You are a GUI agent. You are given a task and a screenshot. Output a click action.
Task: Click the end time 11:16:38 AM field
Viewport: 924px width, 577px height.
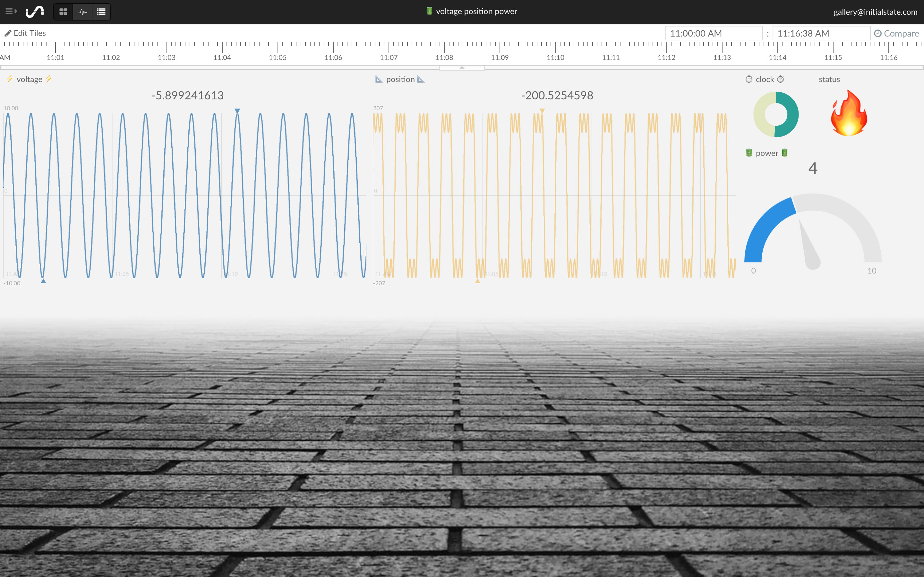pos(821,34)
